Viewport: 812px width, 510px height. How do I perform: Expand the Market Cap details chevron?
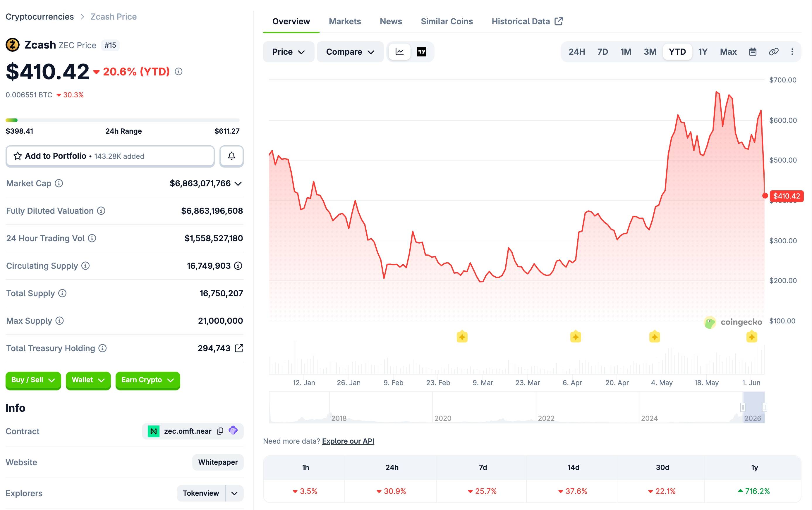coord(238,184)
